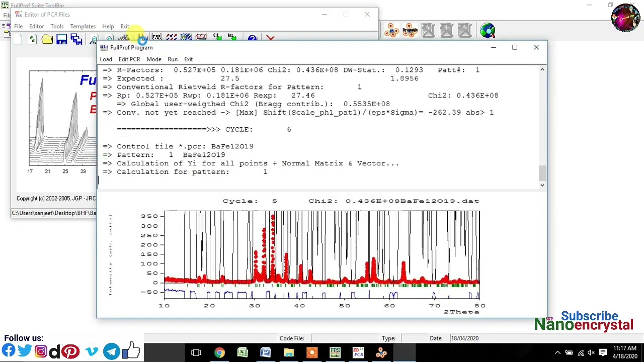
Task: Save the PCR file via floppy disk icon
Action: [62, 40]
